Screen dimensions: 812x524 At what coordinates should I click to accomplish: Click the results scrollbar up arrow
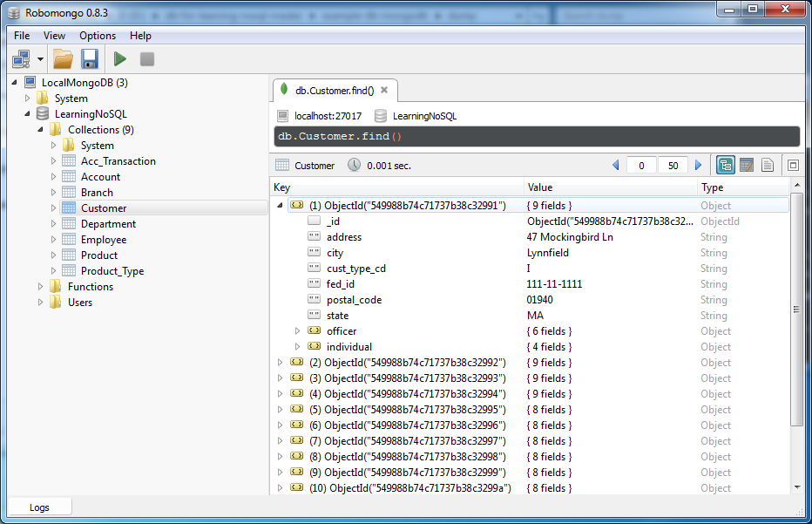[797, 185]
